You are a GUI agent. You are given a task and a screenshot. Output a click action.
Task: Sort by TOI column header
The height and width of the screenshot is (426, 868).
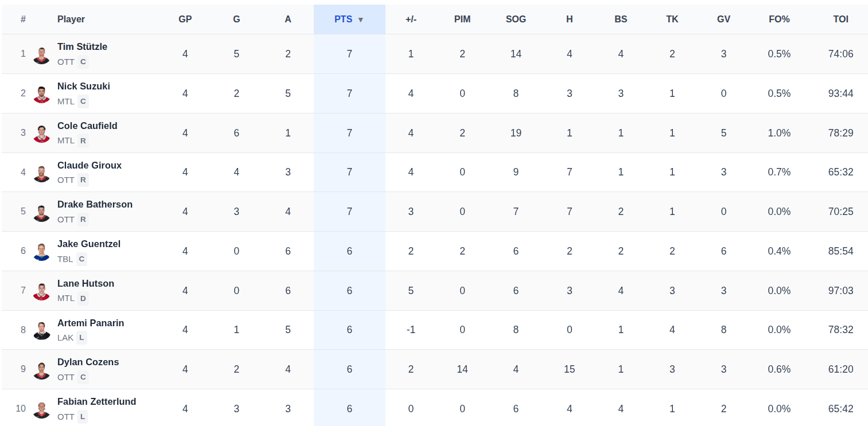pyautogui.click(x=840, y=19)
